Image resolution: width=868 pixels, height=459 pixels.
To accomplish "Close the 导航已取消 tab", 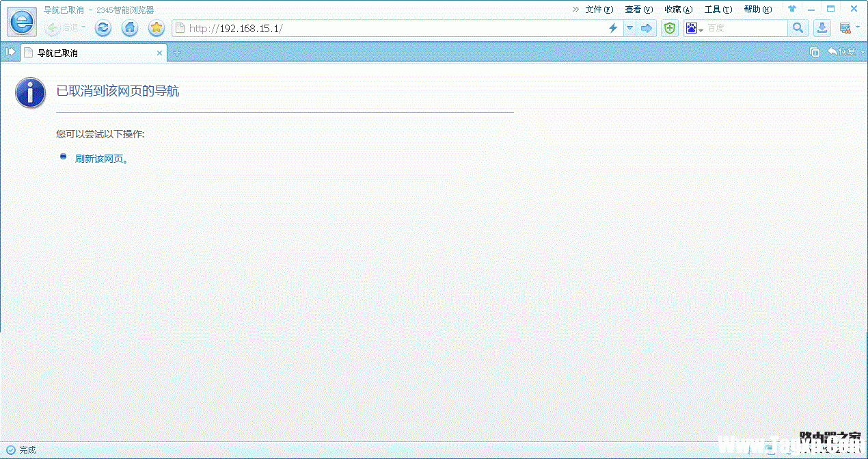I will tap(160, 53).
